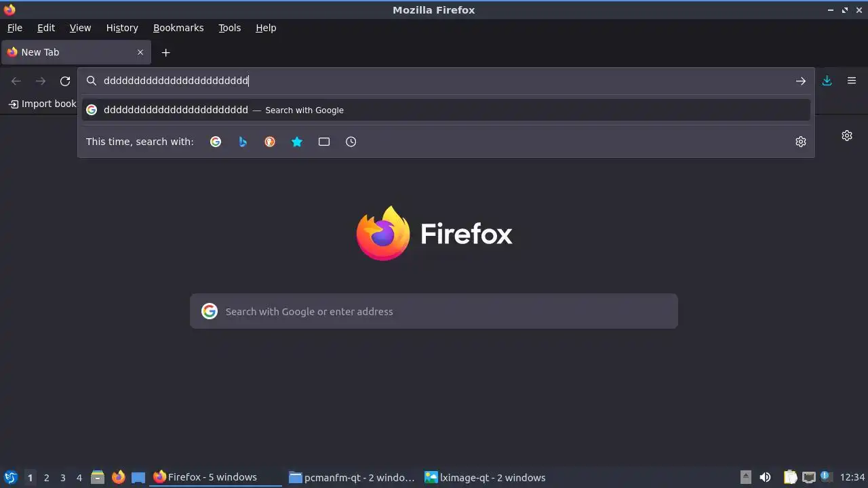
Task: Open the Downloads panel icon
Action: click(827, 81)
